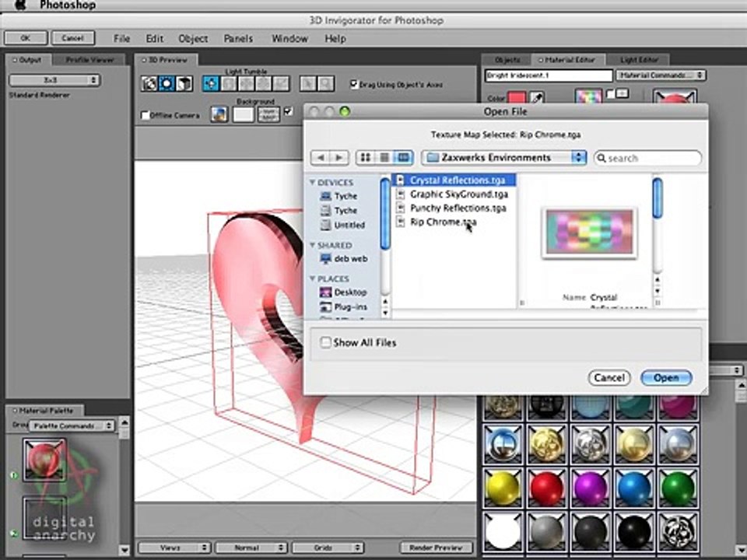Open the Photoshop application menu
This screenshot has height=560, width=747.
(x=67, y=5)
